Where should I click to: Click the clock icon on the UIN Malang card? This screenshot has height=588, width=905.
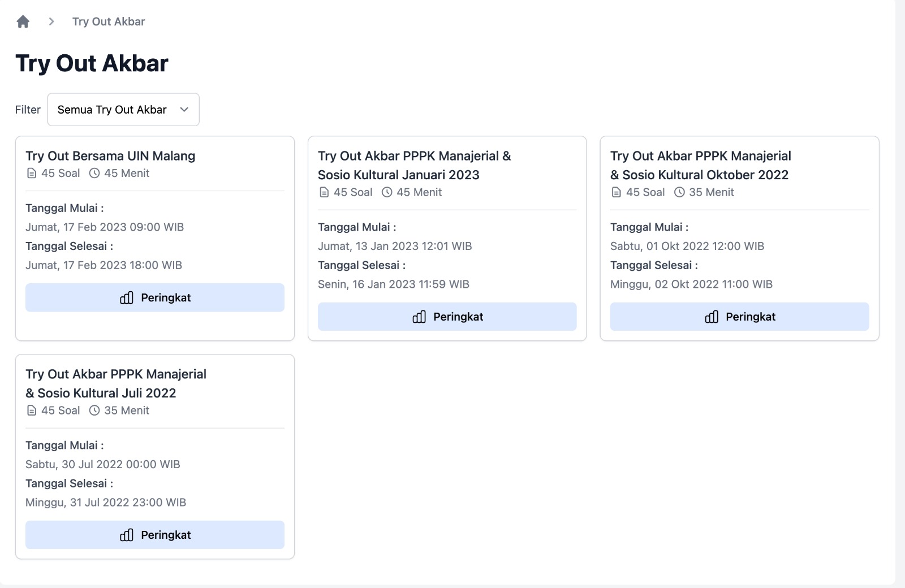click(x=94, y=174)
